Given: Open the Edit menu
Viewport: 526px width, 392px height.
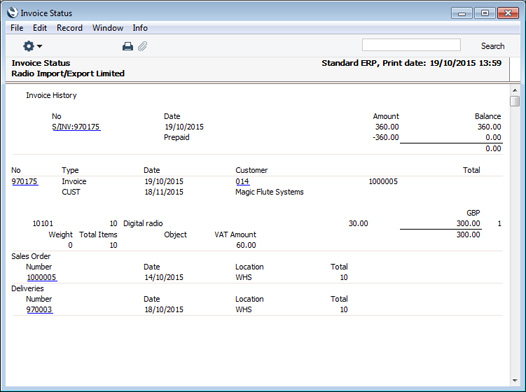Looking at the screenshot, I should pyautogui.click(x=40, y=28).
